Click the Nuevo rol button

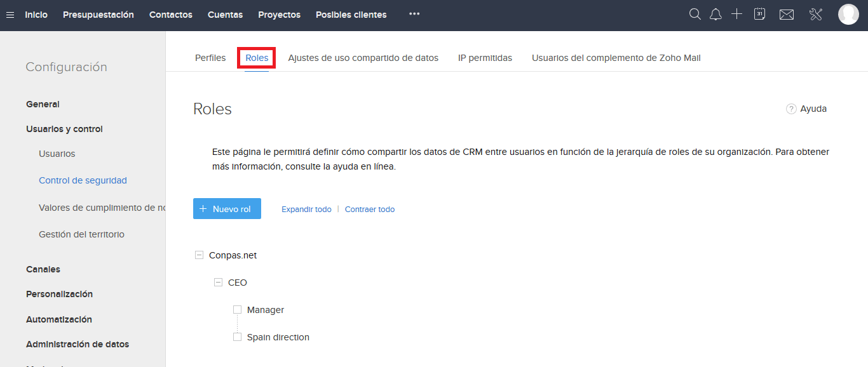227,208
